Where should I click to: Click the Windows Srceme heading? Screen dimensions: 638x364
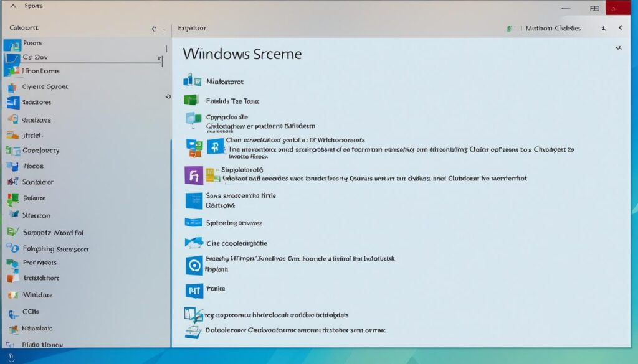coord(242,54)
